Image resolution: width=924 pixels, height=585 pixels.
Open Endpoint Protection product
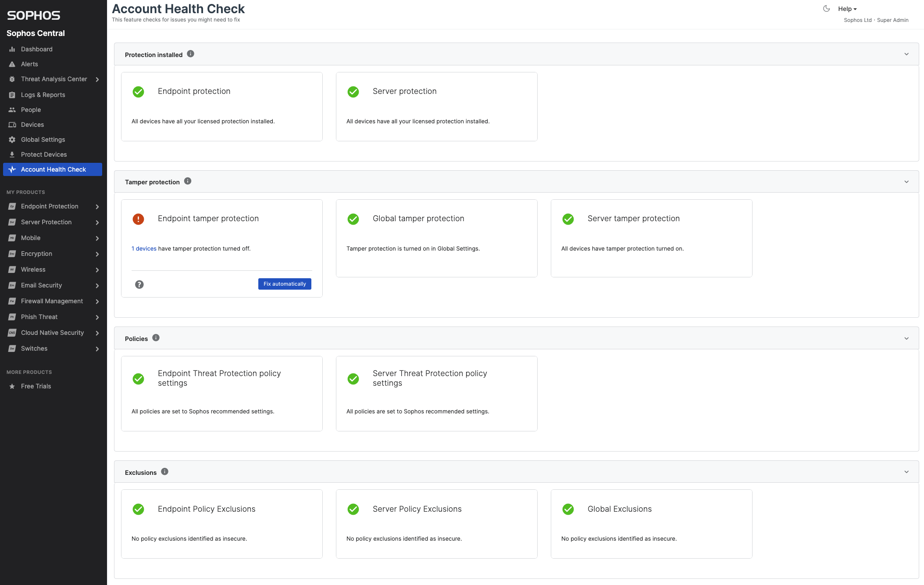click(x=50, y=206)
